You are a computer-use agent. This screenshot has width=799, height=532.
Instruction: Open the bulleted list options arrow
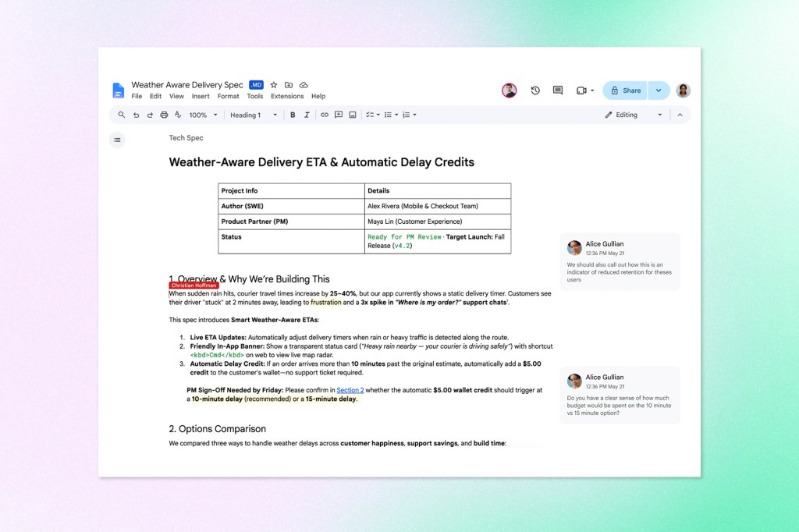[x=396, y=115]
